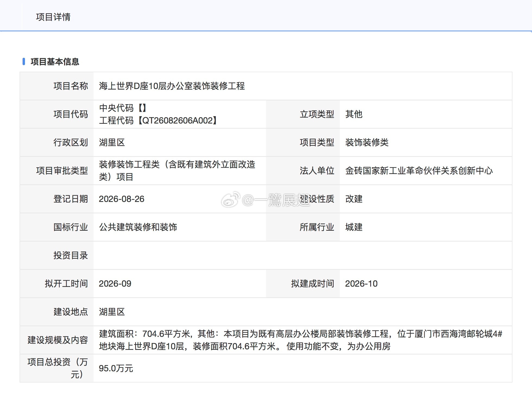This screenshot has width=532, height=399.
Task: Select the 装修装饰工程类 approval type value
Action: point(177,171)
